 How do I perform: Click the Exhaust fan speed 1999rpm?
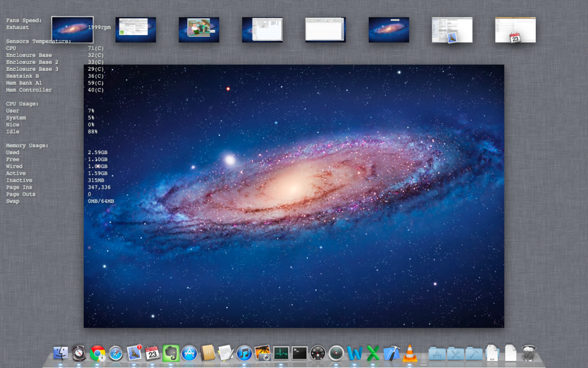point(99,28)
